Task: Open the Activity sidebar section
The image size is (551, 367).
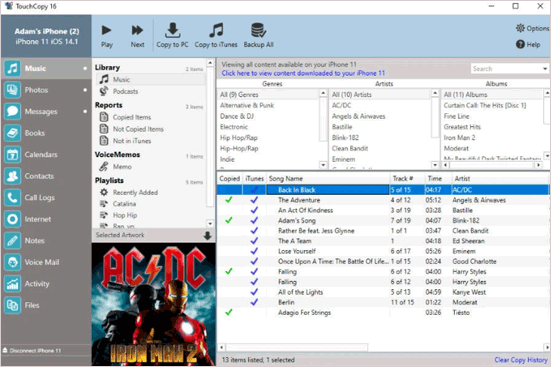Action: pos(46,284)
